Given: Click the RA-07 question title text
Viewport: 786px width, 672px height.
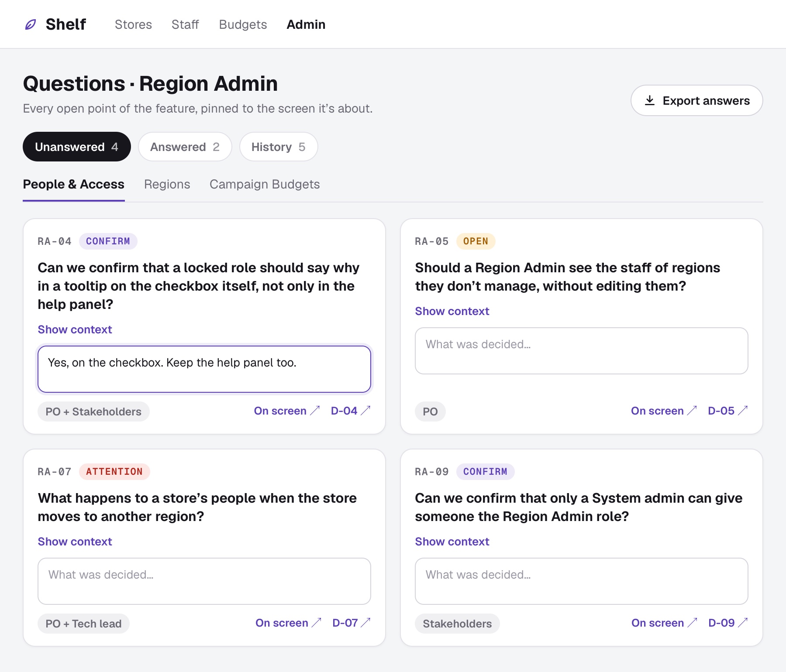Looking at the screenshot, I should [197, 507].
